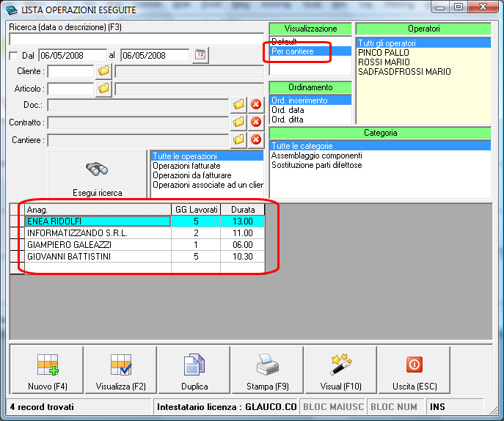504x421 pixels.
Task: Open Doc. folder lookup icon
Action: coord(238,104)
